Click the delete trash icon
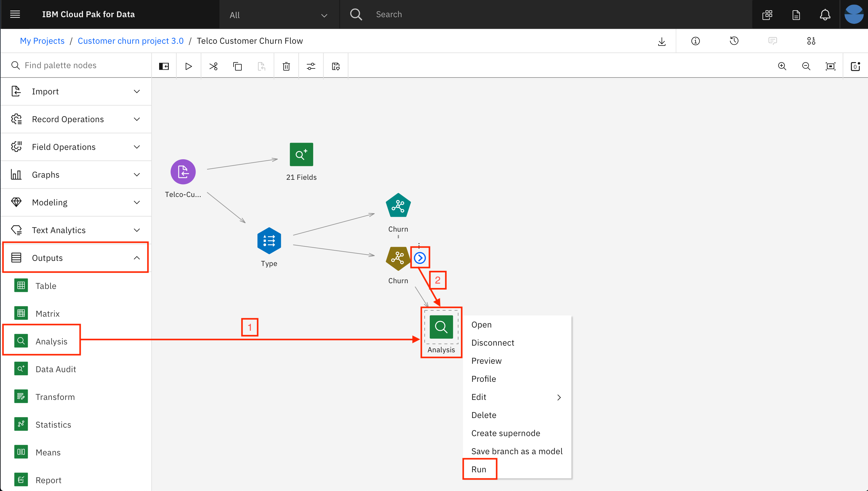This screenshot has width=868, height=491. [x=286, y=66]
